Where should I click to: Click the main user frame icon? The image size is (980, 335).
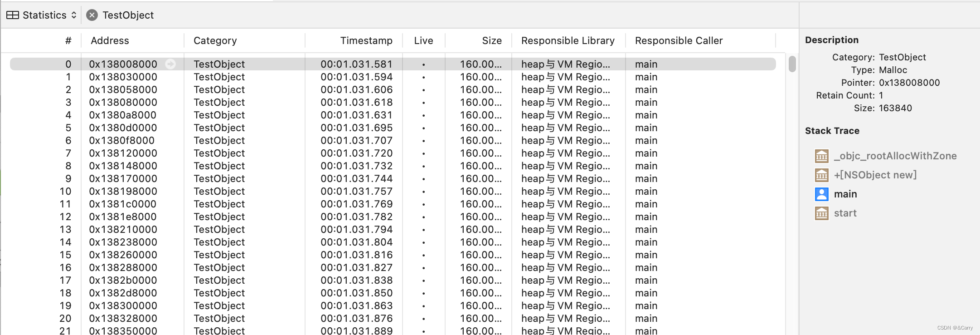(821, 194)
